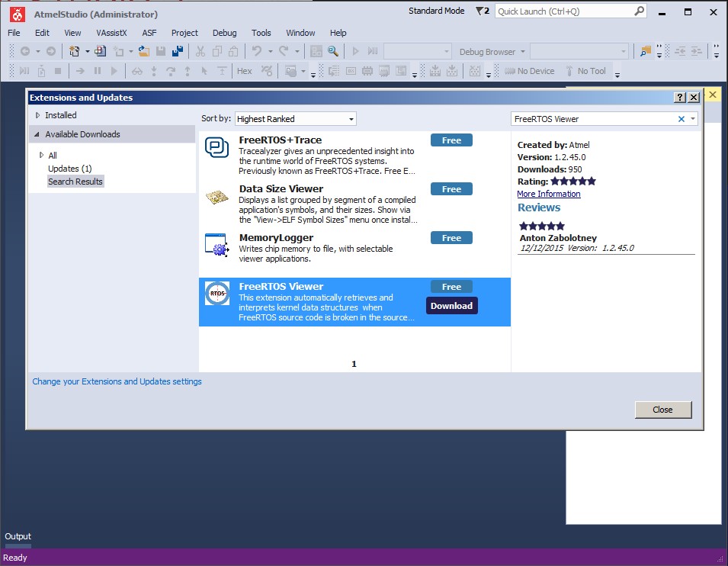Click the Save All toolbar icon
728x566 pixels.
178,52
